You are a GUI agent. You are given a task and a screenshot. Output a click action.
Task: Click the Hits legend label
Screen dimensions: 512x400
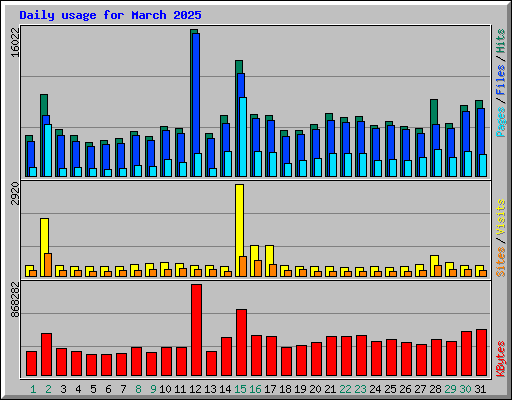[500, 41]
